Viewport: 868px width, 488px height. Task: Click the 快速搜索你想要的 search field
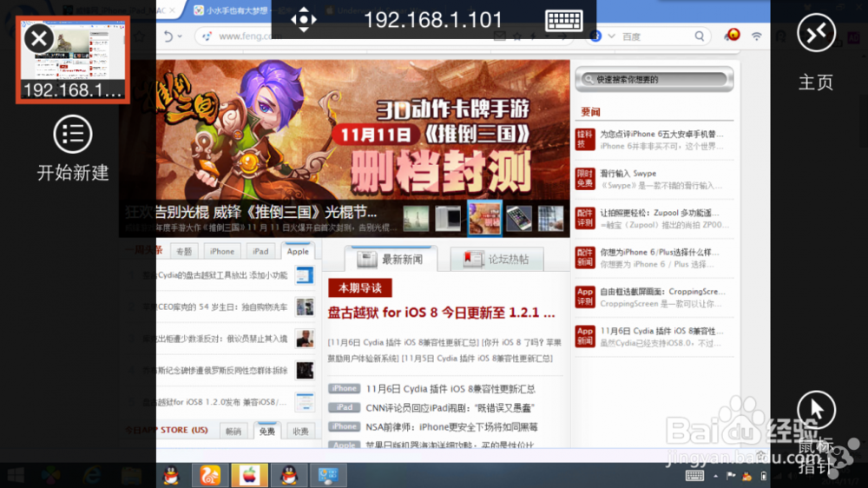(654, 79)
